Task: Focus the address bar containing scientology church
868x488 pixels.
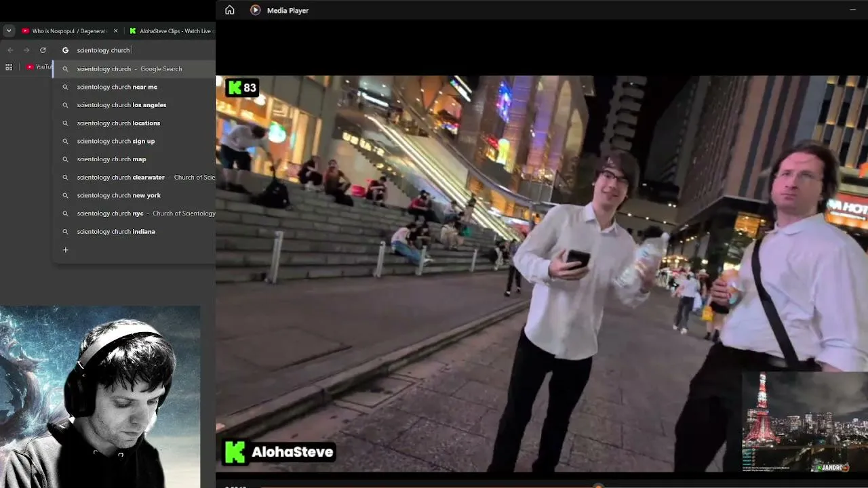Action: point(136,50)
